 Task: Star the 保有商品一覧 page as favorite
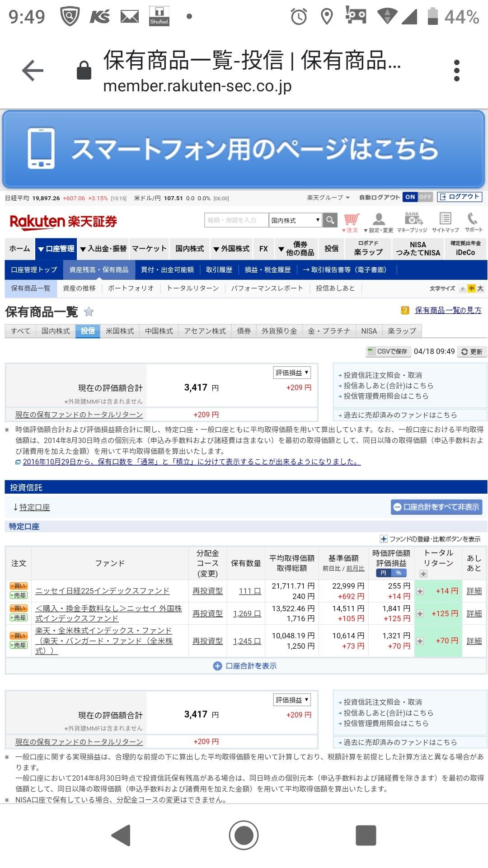(x=89, y=311)
